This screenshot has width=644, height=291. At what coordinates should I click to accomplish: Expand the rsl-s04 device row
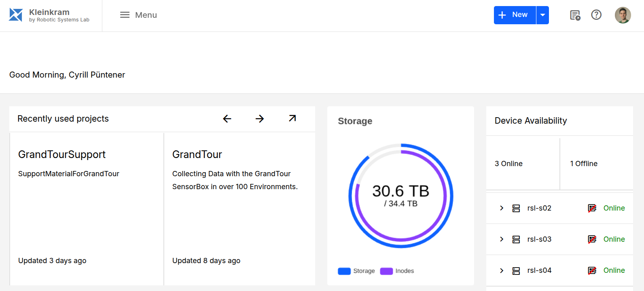click(x=502, y=270)
